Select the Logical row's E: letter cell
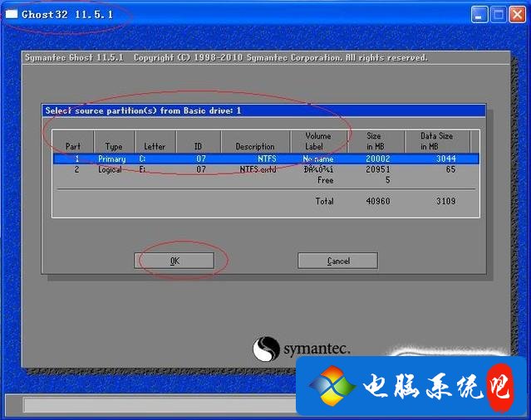 [x=142, y=169]
